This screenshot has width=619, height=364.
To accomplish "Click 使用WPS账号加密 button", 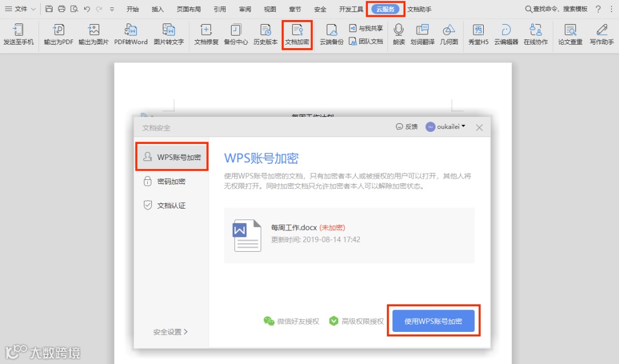I will click(x=433, y=321).
